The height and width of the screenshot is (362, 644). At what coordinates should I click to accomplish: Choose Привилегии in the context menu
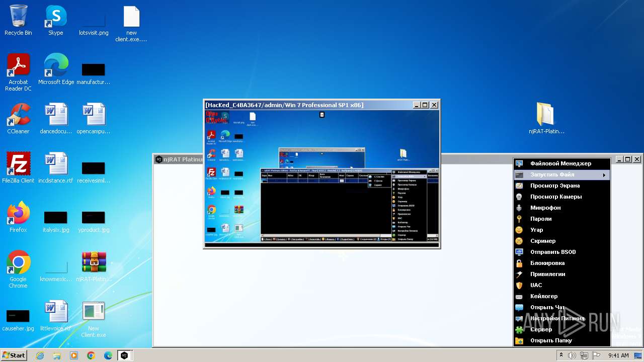(x=562, y=274)
